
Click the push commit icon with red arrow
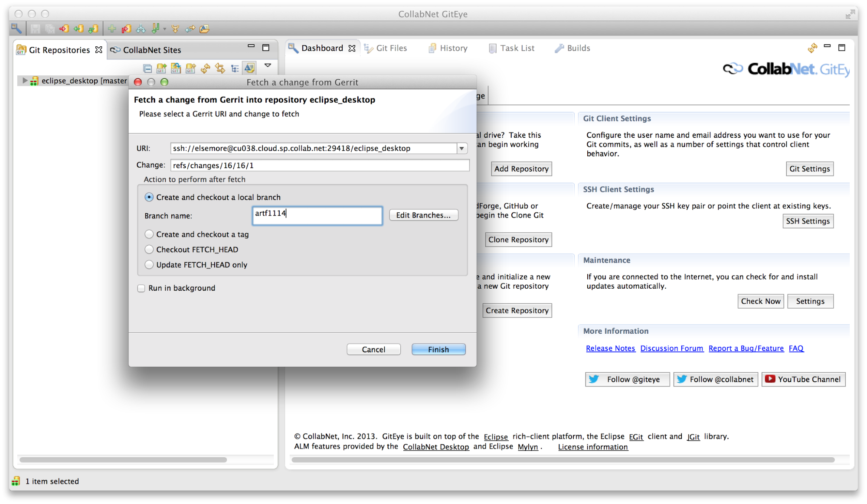pos(64,29)
